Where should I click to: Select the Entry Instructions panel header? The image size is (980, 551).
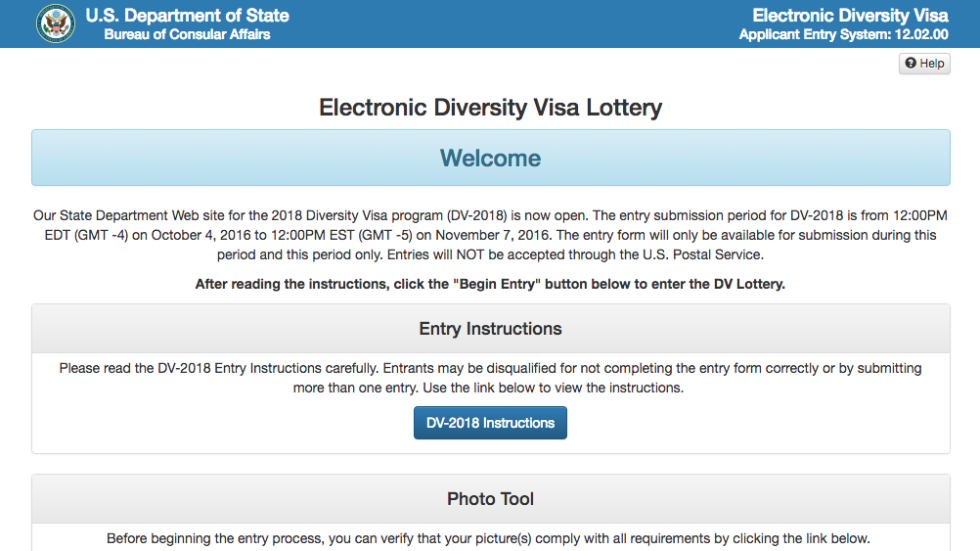click(491, 329)
